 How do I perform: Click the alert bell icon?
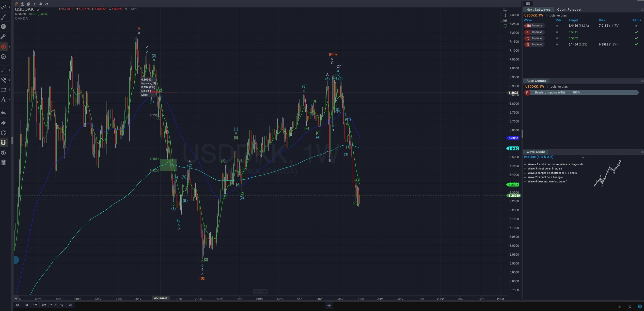pos(41,4)
